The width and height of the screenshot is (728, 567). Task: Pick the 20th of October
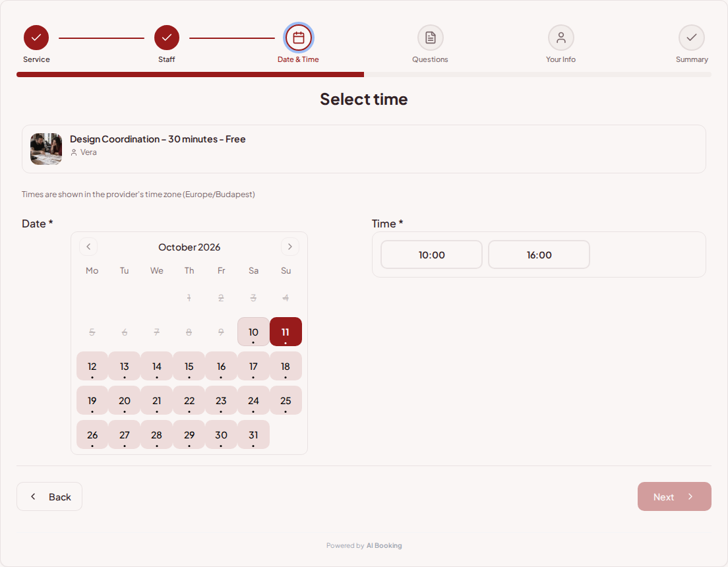125,400
